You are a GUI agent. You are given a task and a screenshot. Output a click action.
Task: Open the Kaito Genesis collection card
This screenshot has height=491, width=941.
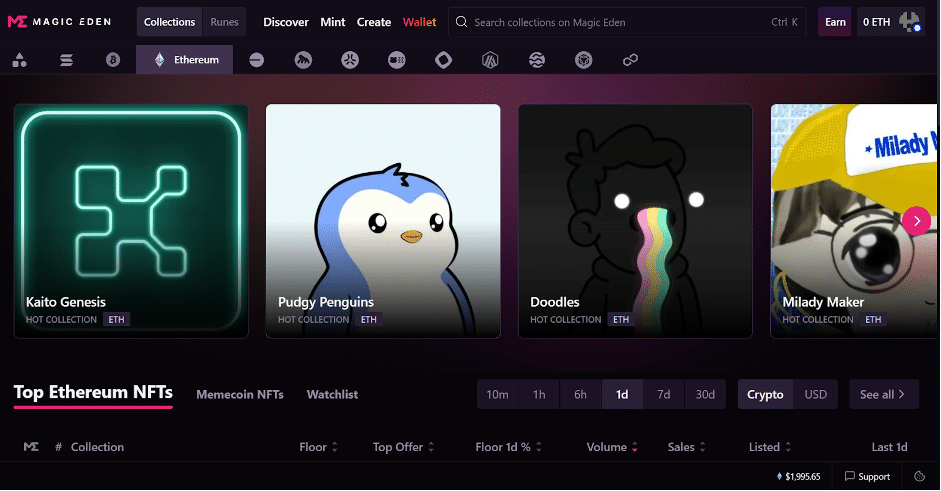tap(131, 221)
